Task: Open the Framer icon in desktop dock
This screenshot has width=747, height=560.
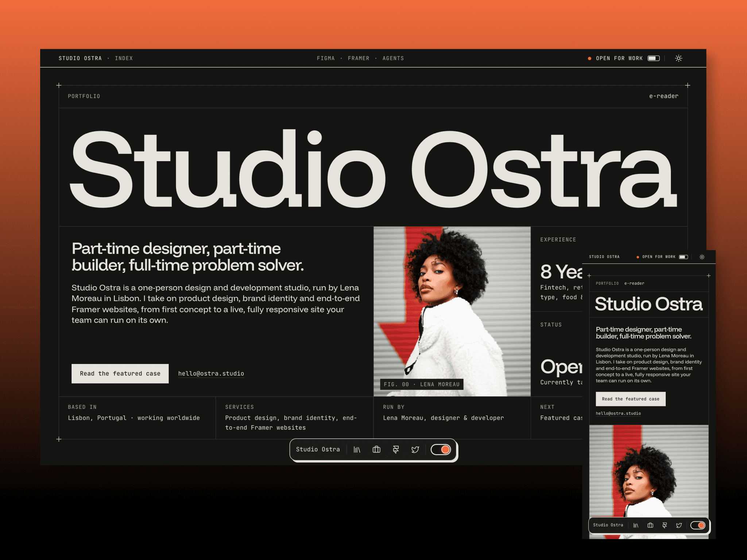Action: (396, 450)
